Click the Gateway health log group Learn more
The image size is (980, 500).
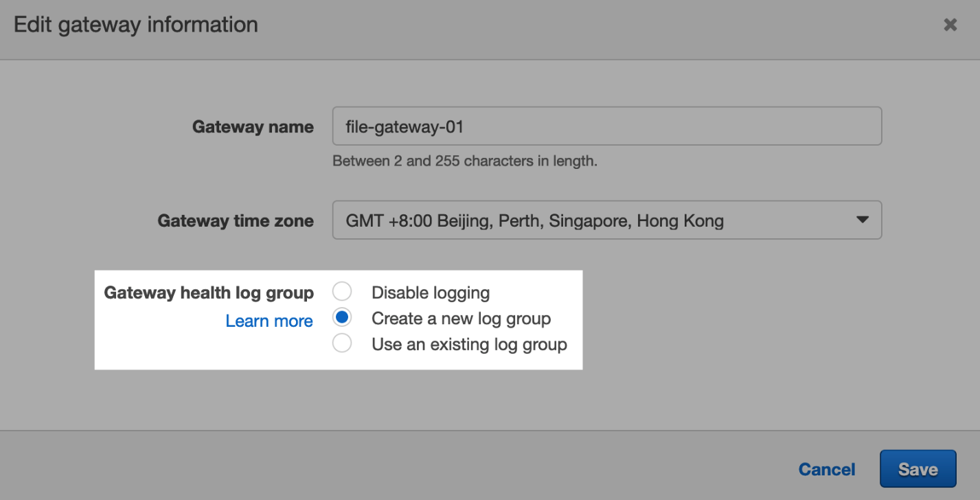[x=269, y=320]
